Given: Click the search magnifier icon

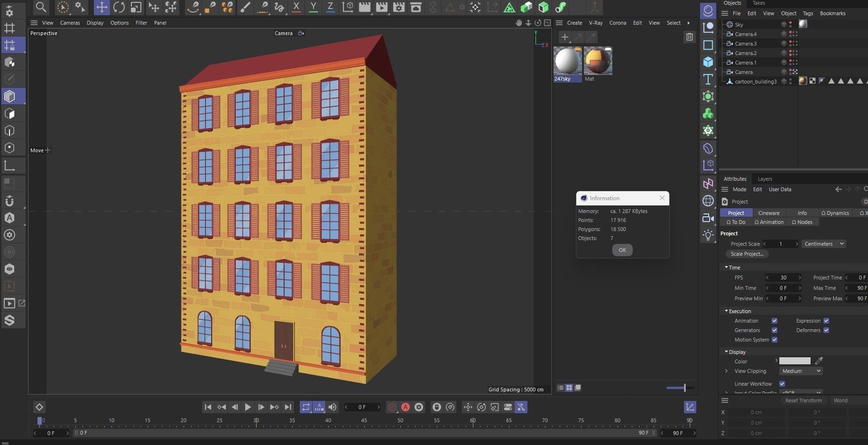Looking at the screenshot, I should (41, 7).
